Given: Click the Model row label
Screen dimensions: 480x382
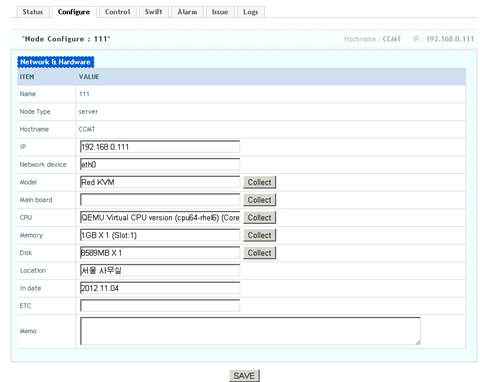Looking at the screenshot, I should click(x=28, y=182).
